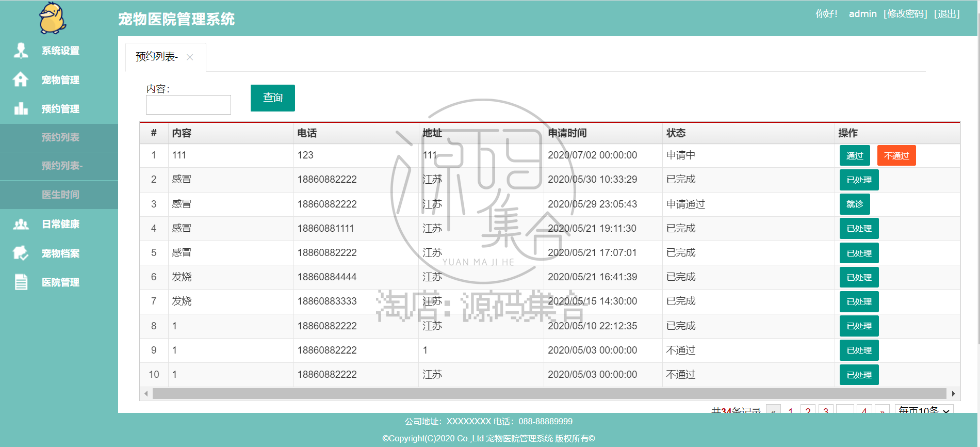980x447 pixels.
Task: Click phone number 18860883333
Action: (327, 301)
